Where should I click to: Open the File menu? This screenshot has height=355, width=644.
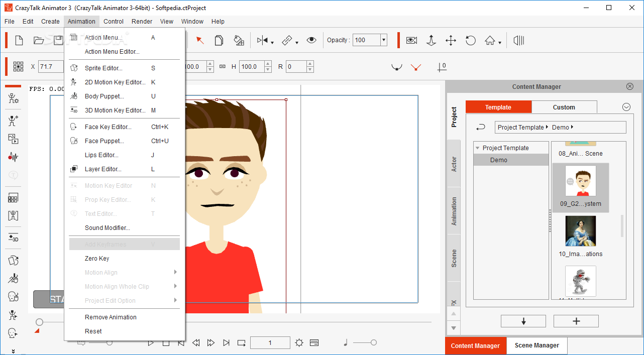pos(10,22)
